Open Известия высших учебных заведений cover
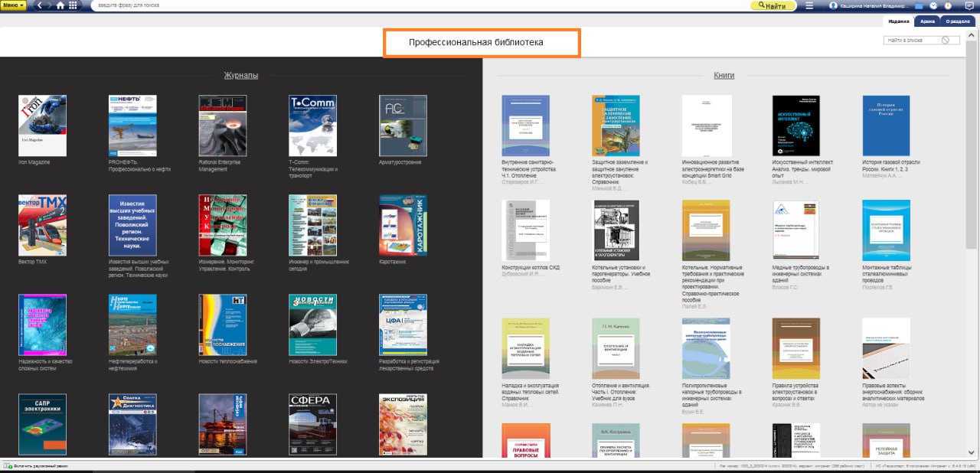Image resolution: width=980 pixels, height=473 pixels. click(x=132, y=225)
